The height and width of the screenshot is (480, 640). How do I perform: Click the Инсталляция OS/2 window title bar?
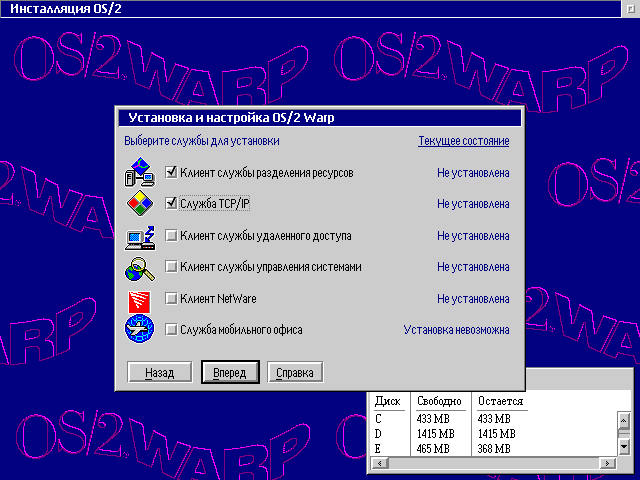tap(310, 9)
